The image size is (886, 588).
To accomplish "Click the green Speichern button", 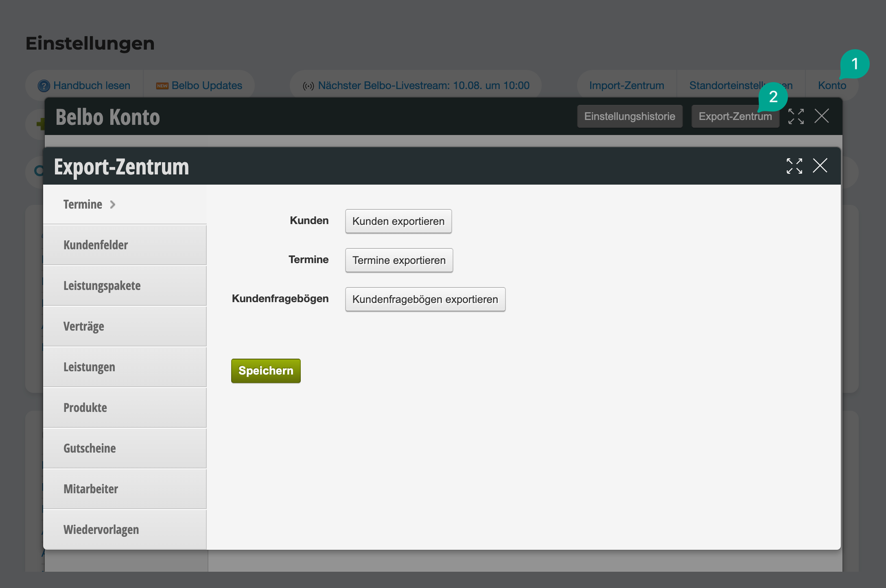I will (266, 371).
